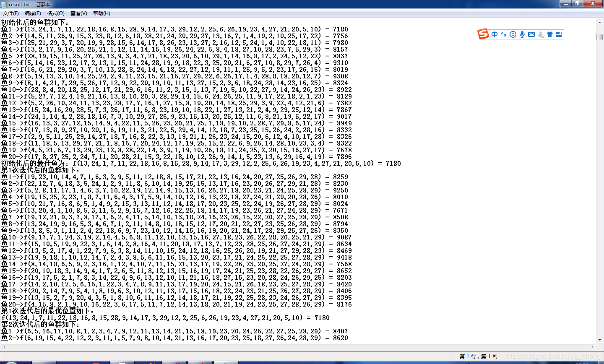The height and width of the screenshot is (364, 604).
Task: Open the 格式(O) menu
Action: click(x=56, y=13)
